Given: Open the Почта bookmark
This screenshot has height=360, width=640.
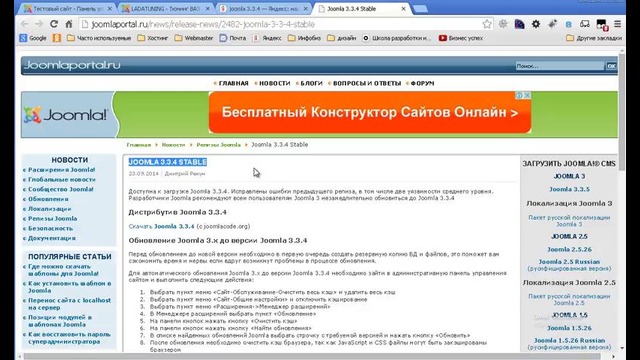Looking at the screenshot, I should click(x=233, y=38).
